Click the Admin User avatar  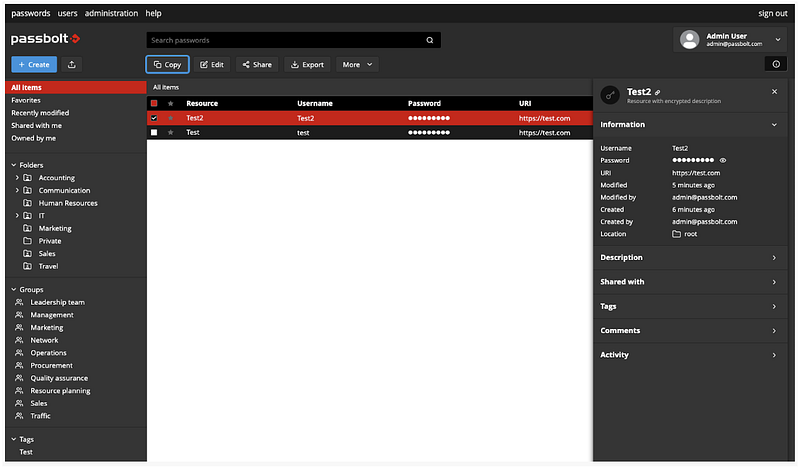pos(689,40)
